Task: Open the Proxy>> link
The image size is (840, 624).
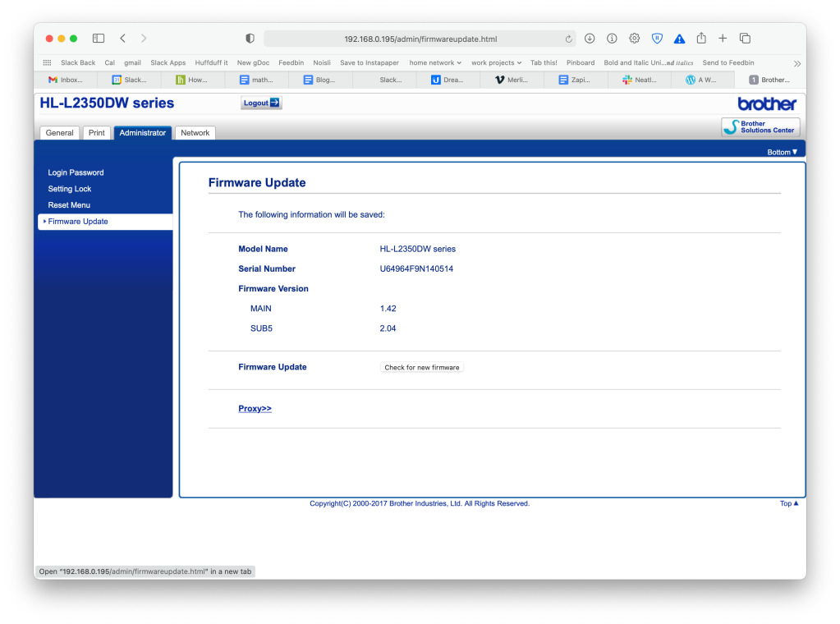Action: (x=255, y=408)
